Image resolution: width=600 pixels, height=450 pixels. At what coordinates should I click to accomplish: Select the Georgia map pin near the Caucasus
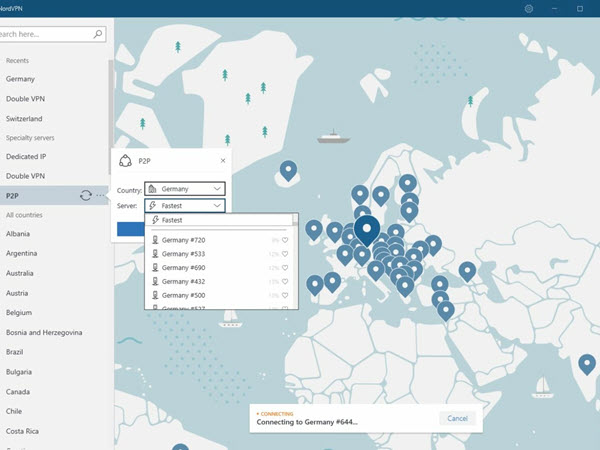(467, 271)
